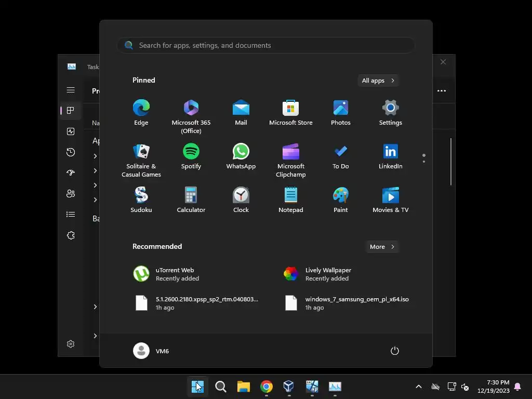Open Task Manager more options ellipsis
The height and width of the screenshot is (399, 532).
point(442,90)
